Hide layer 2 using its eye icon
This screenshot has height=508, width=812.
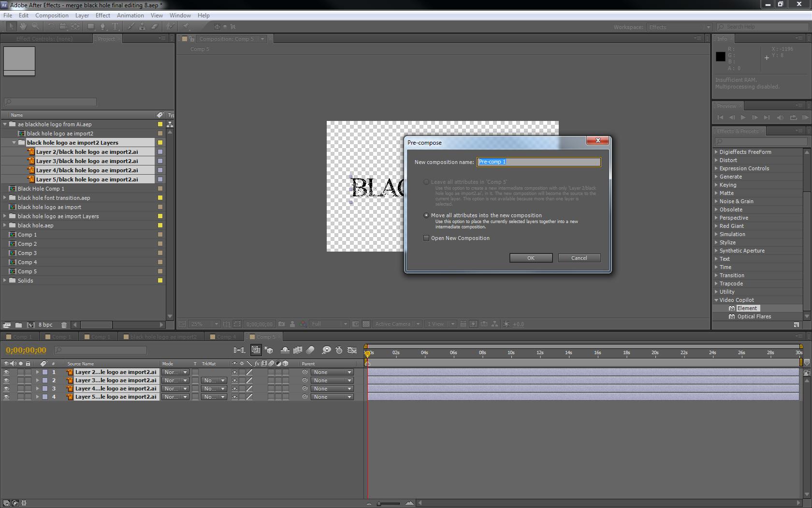(x=6, y=380)
